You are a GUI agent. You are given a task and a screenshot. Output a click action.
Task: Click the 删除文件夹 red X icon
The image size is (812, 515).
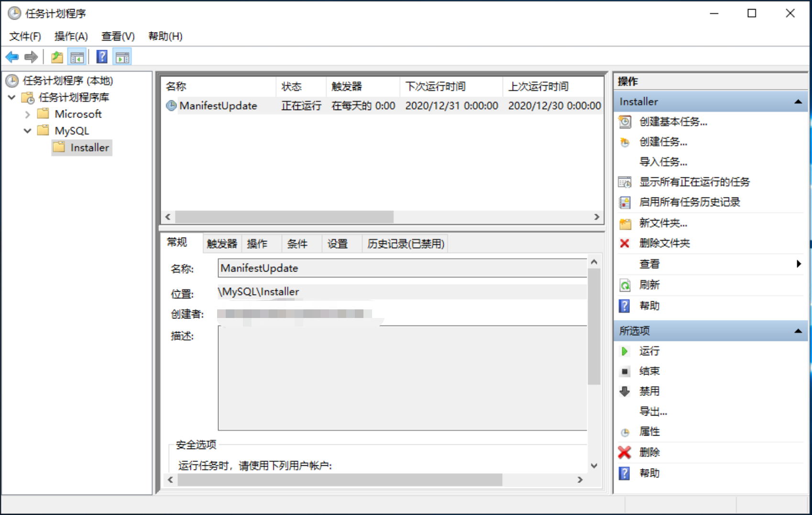coord(625,243)
